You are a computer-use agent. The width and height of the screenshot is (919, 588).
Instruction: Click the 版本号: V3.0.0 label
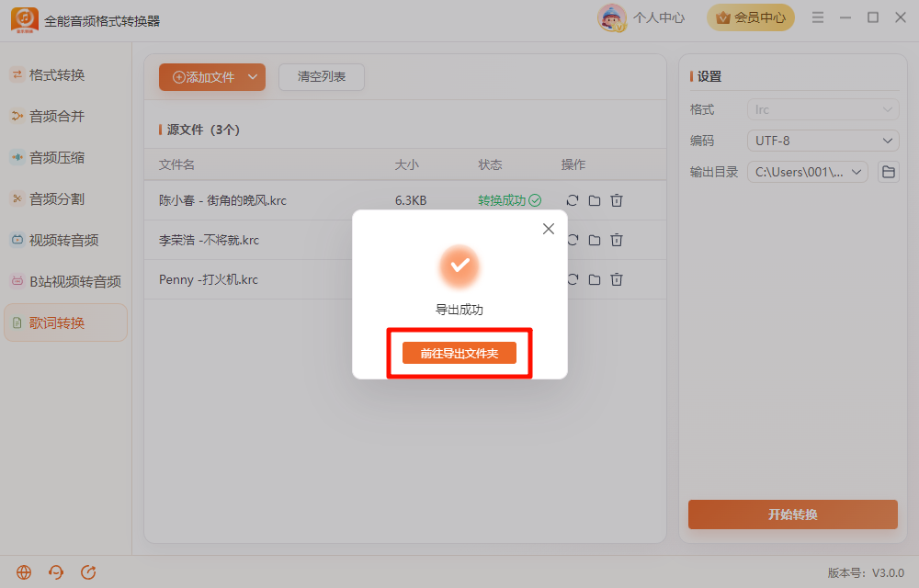866,572
